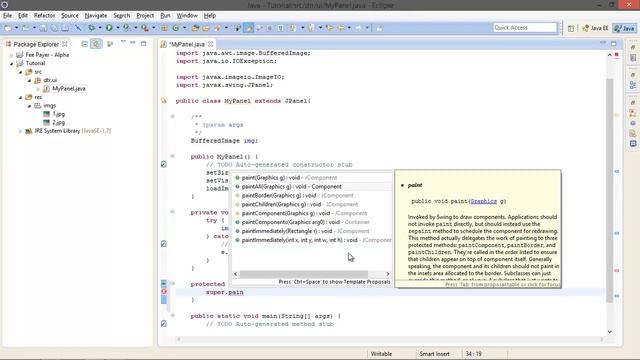This screenshot has height=360, width=640.
Task: Toggle folding of the main method
Action: click(x=172, y=316)
